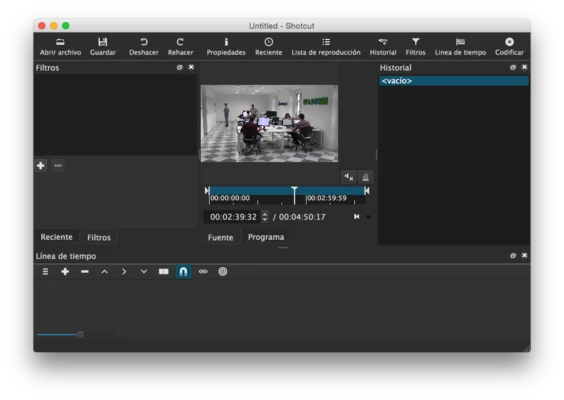
Task: Close the Historial panel
Action: point(524,67)
